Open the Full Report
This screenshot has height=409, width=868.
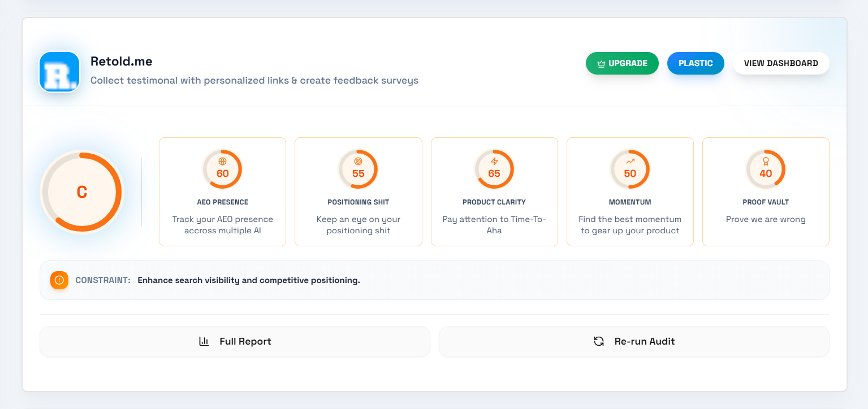coord(234,341)
